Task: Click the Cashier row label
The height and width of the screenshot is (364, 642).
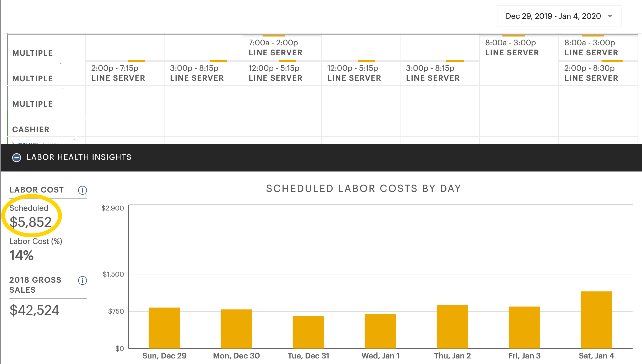Action: pyautogui.click(x=31, y=129)
